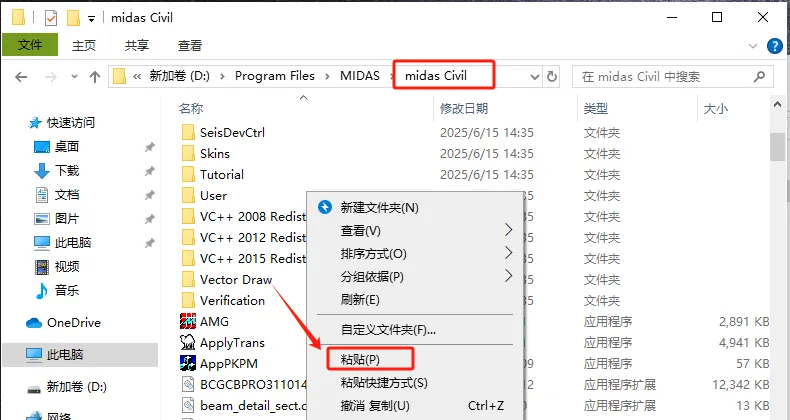790x420 pixels.
Task: Open the 文件 ribbon tab
Action: point(30,45)
